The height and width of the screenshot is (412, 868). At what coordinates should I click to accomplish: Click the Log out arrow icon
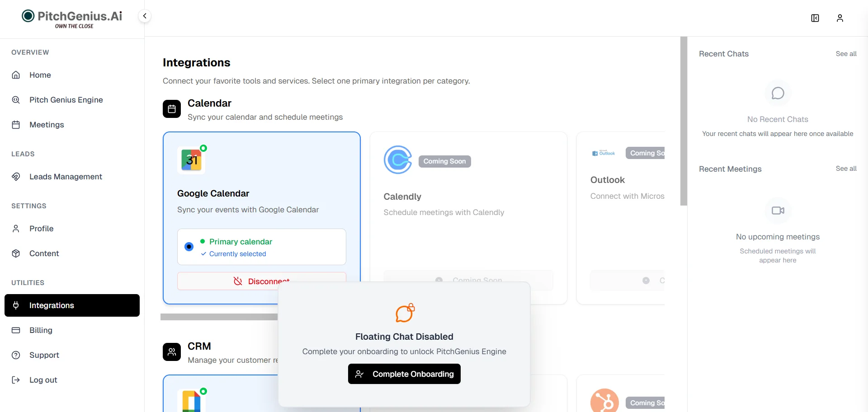[16, 380]
